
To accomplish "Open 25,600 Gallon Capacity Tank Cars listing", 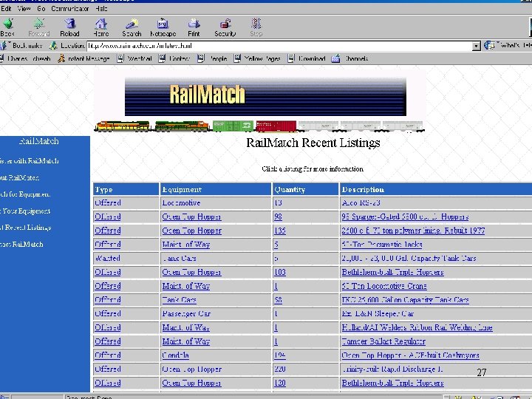I will point(406,300).
